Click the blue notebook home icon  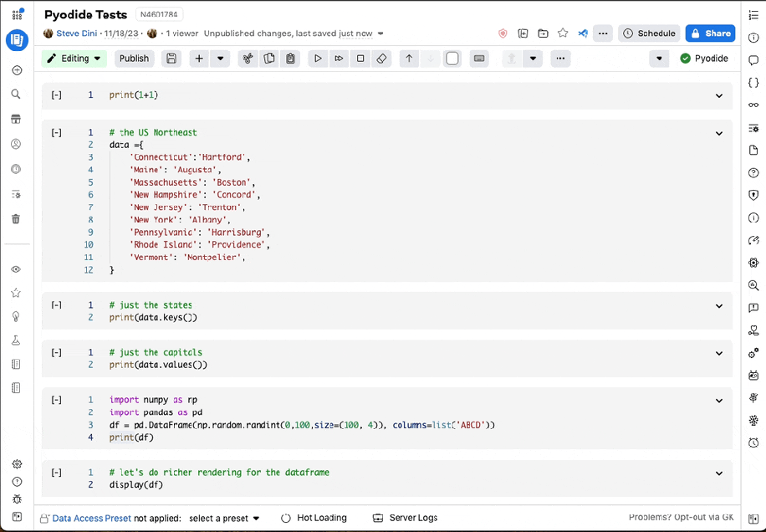(x=17, y=40)
